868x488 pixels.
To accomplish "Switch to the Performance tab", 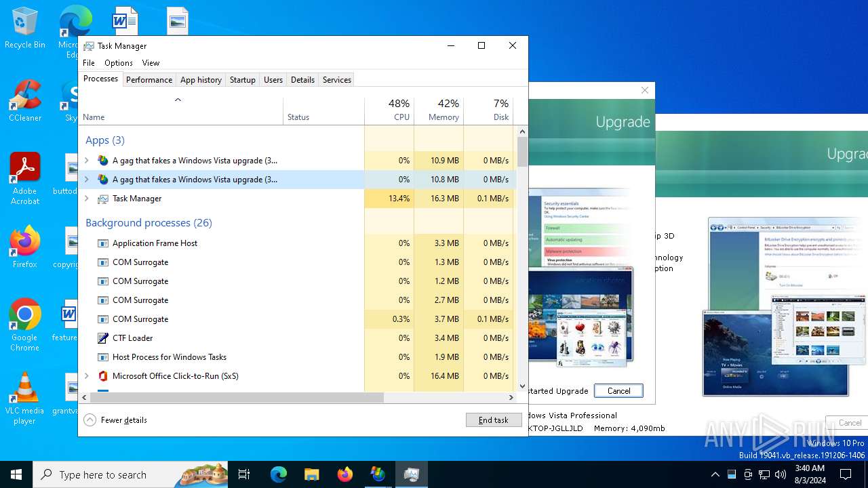I will 149,80.
